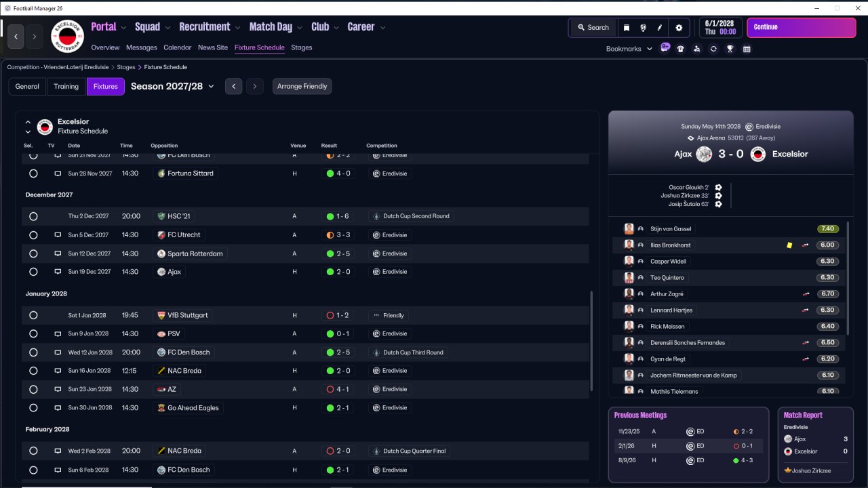Image resolution: width=868 pixels, height=488 pixels.
Task: Select the Fortuna Sittard fixture radio
Action: 33,174
